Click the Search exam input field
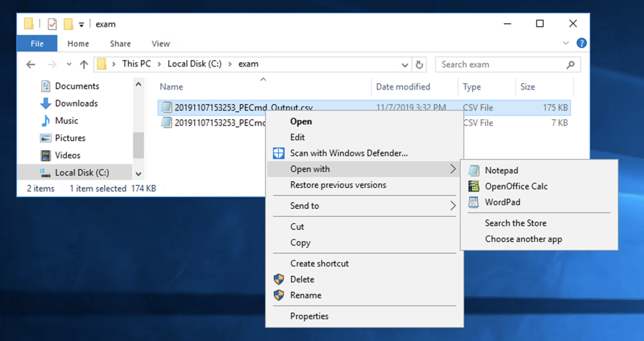Screen dimensions: 644x341 pyautogui.click(x=502, y=64)
